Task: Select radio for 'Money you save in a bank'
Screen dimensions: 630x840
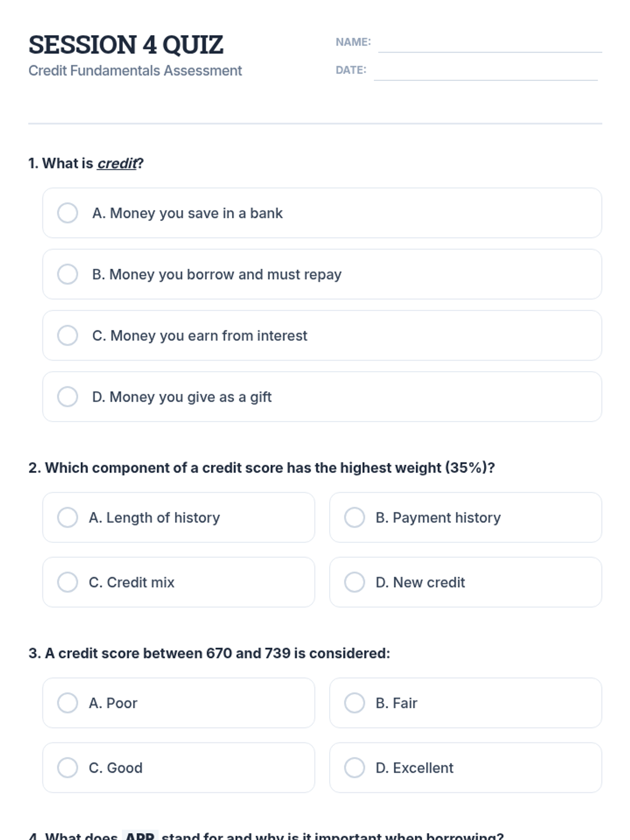Action: tap(68, 213)
